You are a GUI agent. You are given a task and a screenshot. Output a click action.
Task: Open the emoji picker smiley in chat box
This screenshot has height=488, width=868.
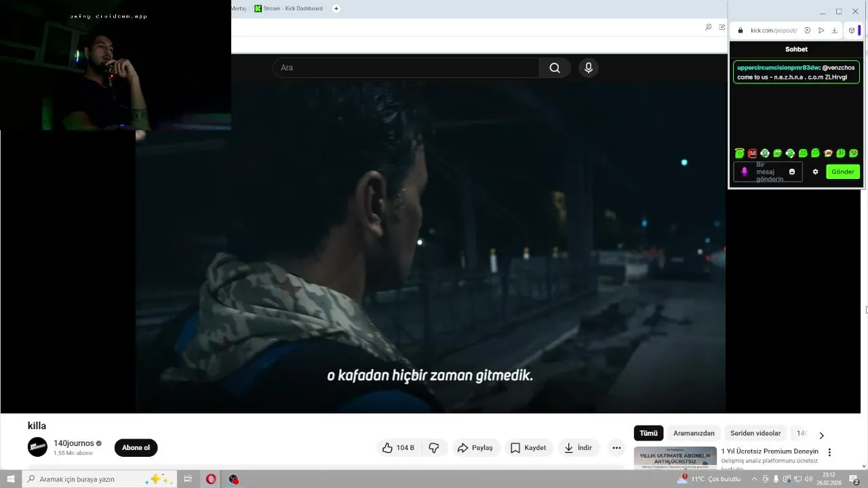(x=792, y=172)
